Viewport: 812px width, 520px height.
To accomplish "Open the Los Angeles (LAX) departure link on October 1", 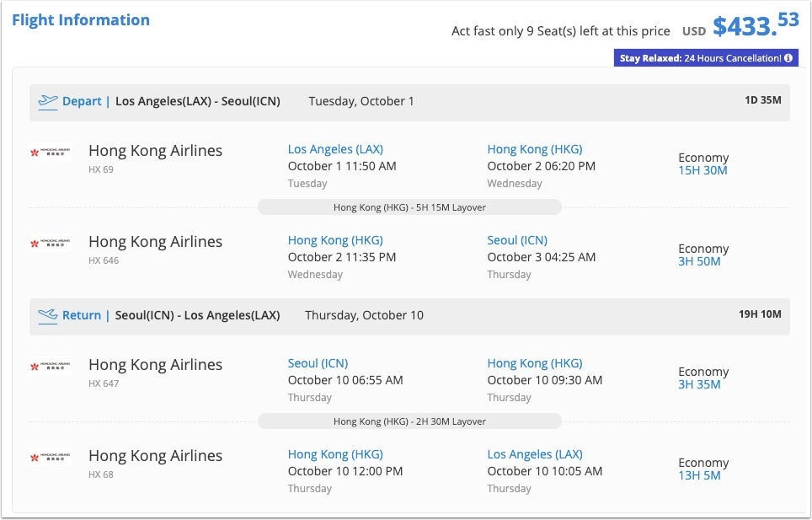I will (x=335, y=149).
